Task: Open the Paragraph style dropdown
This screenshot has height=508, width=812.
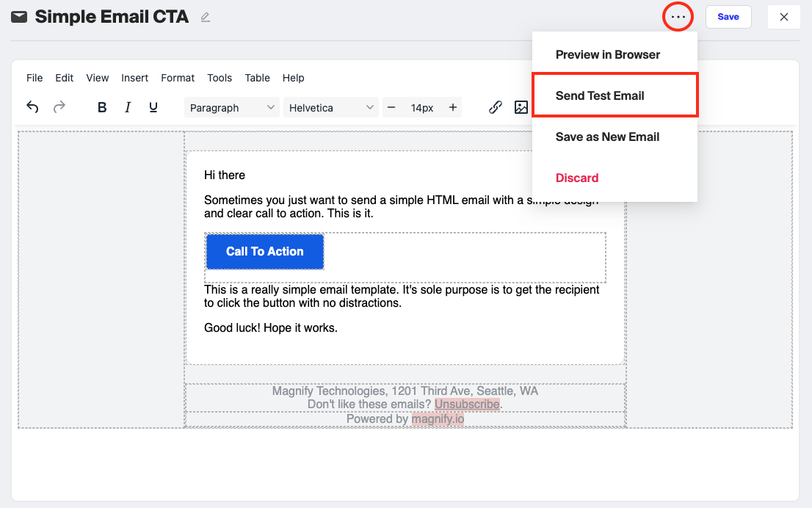Action: coord(231,107)
